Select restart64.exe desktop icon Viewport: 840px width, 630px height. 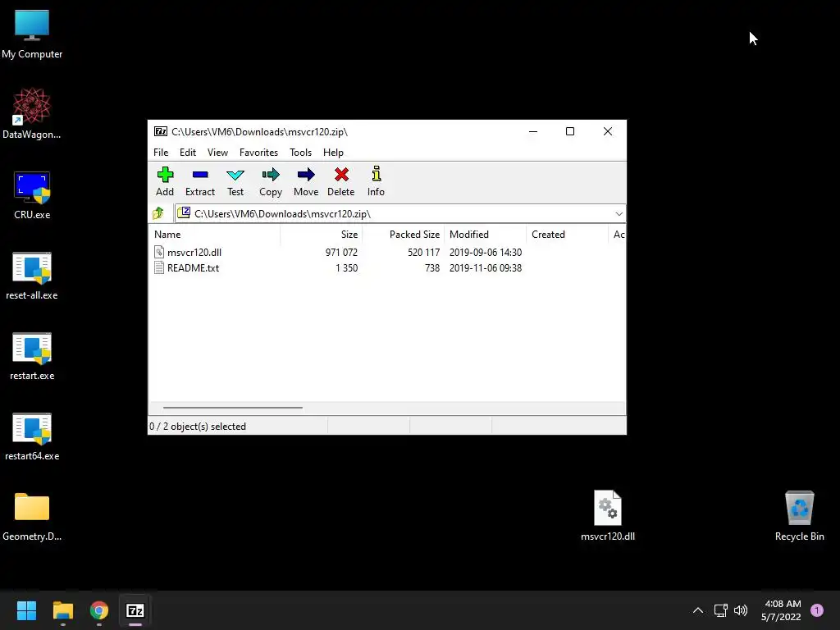coord(32,436)
